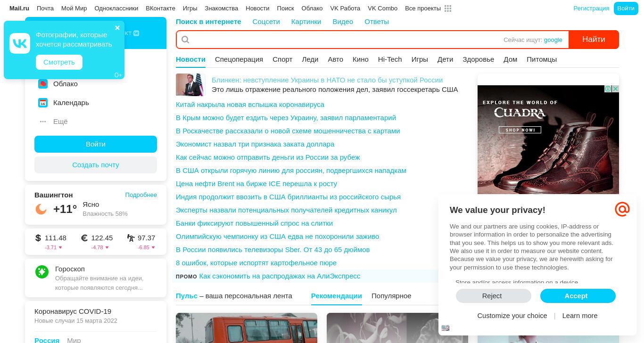
Task: Open the green horoscope icon
Action: click(42, 272)
